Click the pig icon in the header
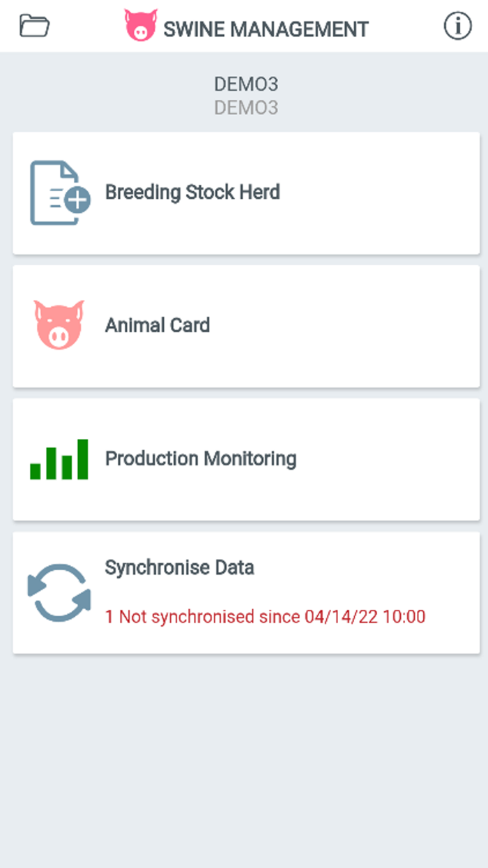Image resolution: width=488 pixels, height=868 pixels. click(x=141, y=25)
